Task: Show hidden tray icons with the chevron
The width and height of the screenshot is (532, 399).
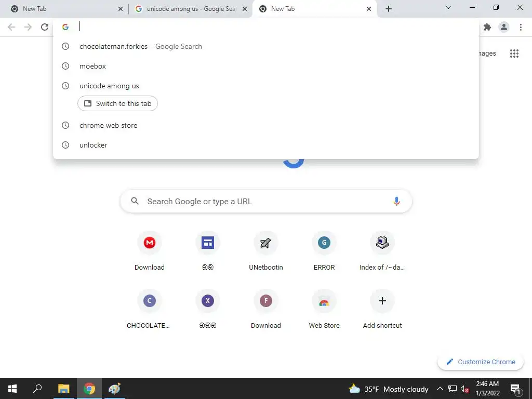Action: [x=440, y=389]
